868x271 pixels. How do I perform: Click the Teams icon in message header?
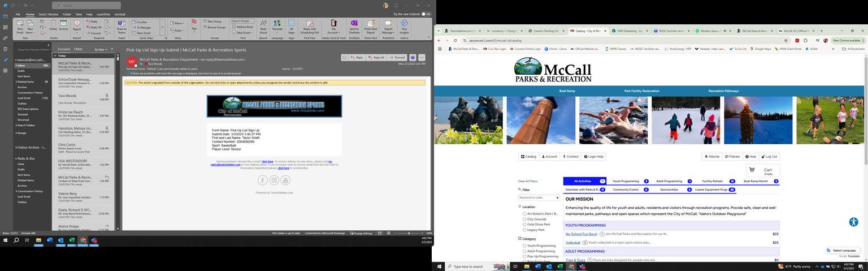(x=413, y=57)
